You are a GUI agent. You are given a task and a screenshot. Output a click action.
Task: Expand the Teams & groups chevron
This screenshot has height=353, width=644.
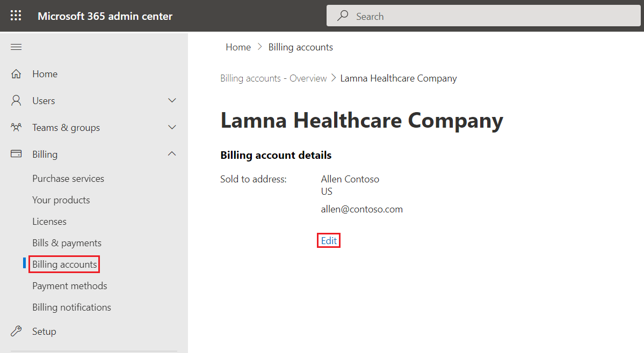(x=172, y=127)
